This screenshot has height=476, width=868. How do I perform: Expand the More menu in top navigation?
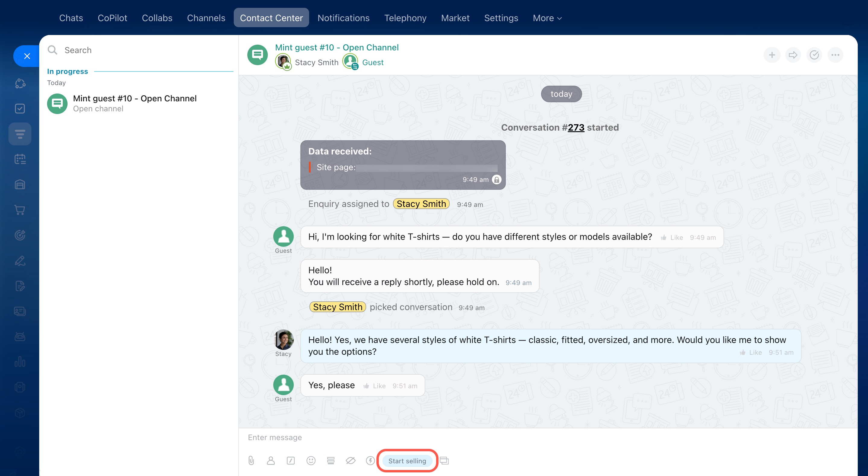point(547,18)
